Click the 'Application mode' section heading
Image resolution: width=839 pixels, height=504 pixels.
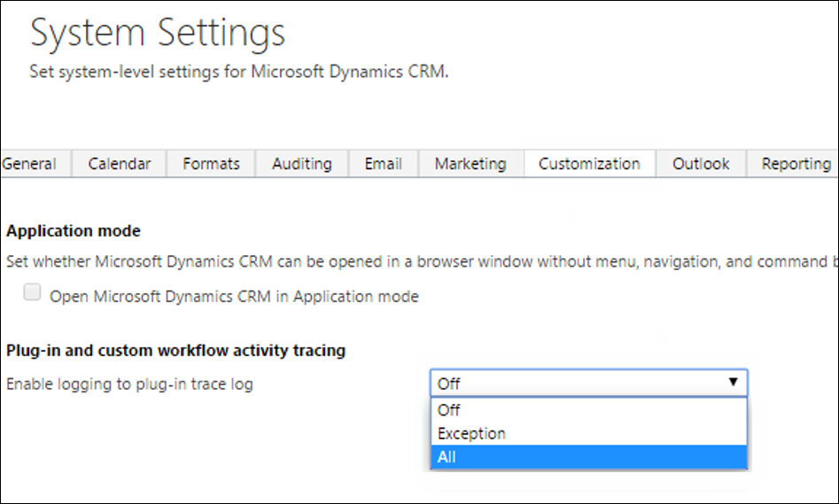(x=73, y=231)
